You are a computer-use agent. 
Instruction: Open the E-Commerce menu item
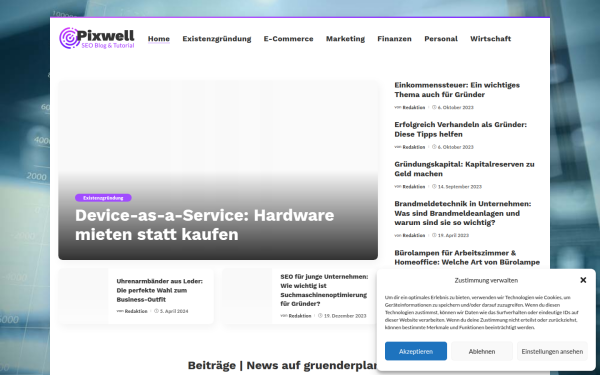[288, 39]
